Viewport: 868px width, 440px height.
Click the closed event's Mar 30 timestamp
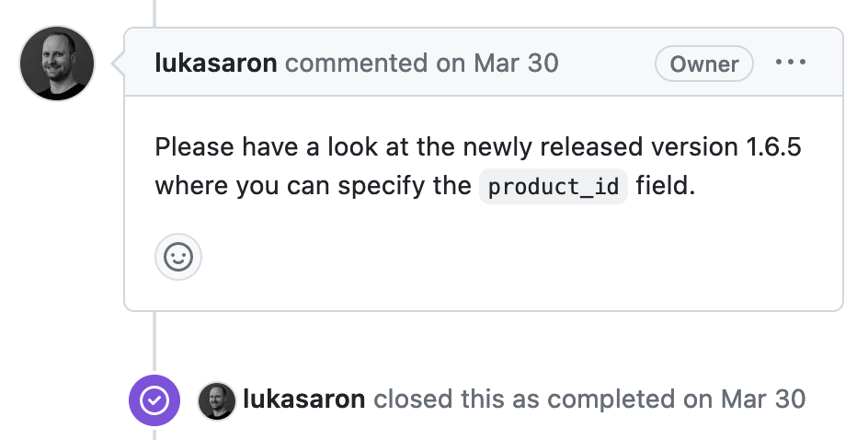click(x=763, y=399)
